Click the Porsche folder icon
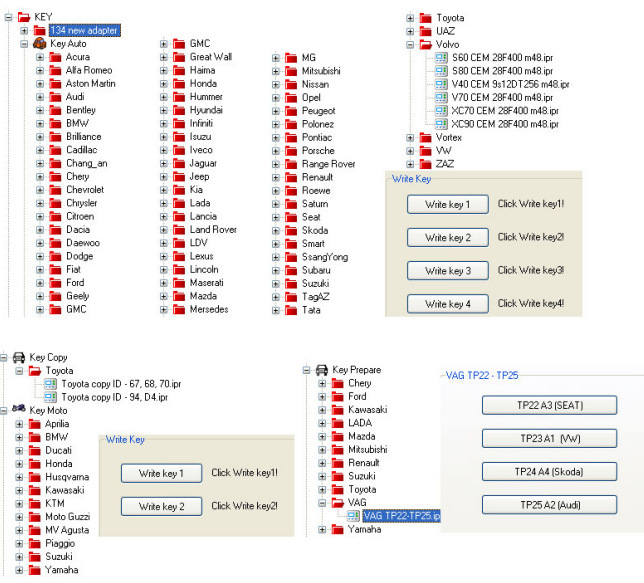This screenshot has width=644, height=583. click(291, 151)
